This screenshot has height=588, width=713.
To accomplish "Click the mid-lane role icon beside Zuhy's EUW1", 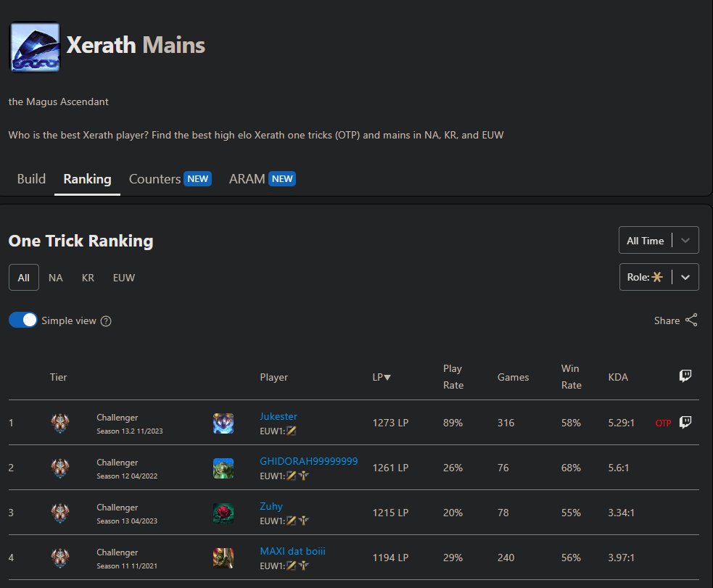I will 291,521.
